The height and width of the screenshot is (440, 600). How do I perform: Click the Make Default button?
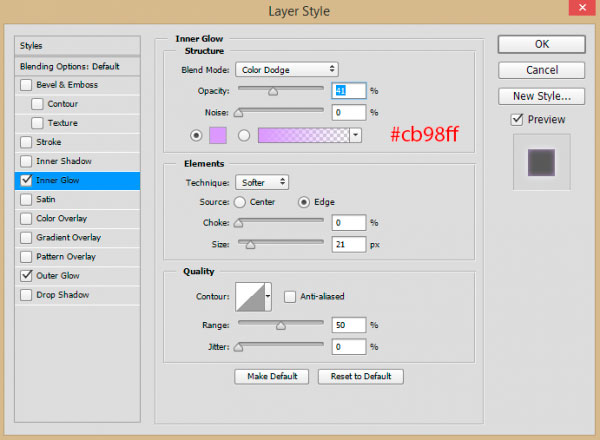(272, 376)
